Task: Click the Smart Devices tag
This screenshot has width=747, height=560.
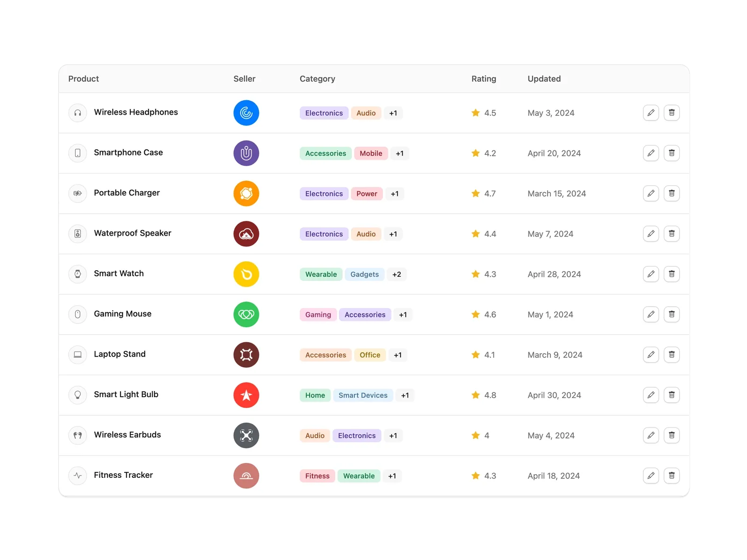Action: 363,395
